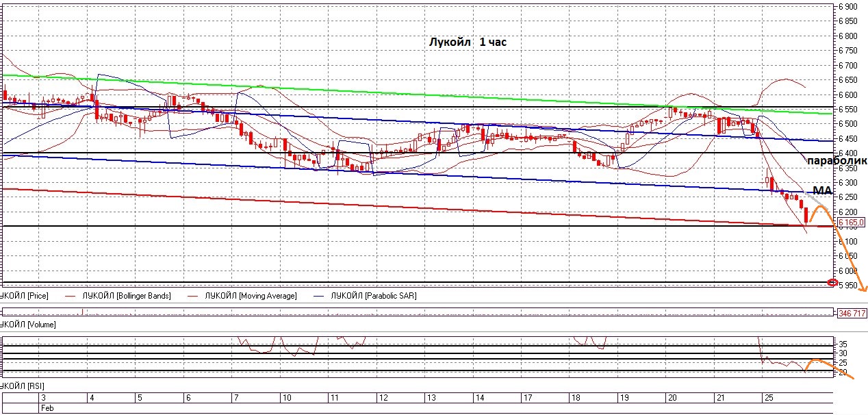868x415 pixels.
Task: Click the 6 850 price axis label
Action: [847, 21]
